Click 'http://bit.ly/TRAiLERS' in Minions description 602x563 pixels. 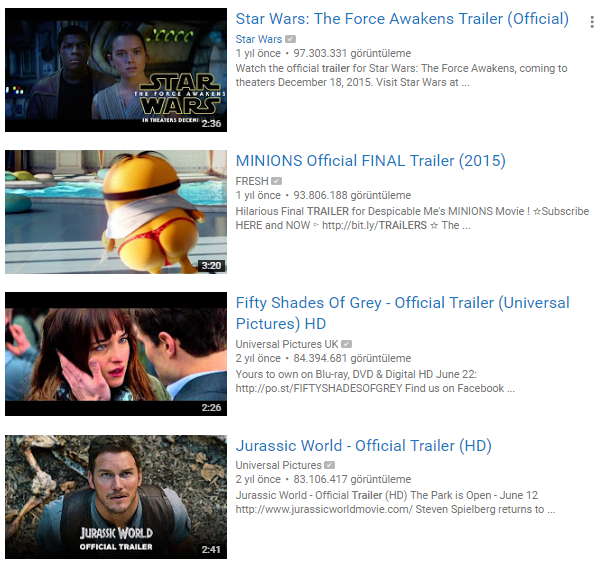tap(374, 225)
